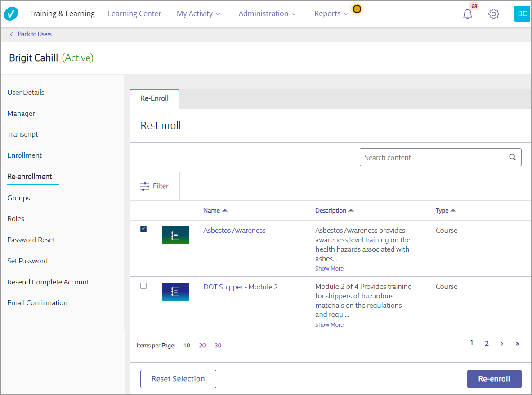Click the Re-enroll button
The height and width of the screenshot is (395, 532).
tap(494, 379)
